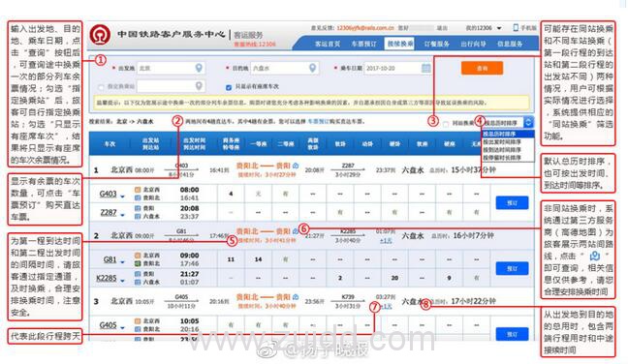Click the phone icon for 手机版

[x=516, y=28]
